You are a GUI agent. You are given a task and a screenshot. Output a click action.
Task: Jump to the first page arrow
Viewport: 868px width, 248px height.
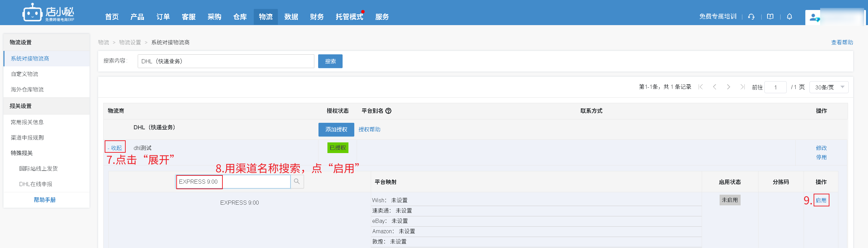tap(701, 87)
